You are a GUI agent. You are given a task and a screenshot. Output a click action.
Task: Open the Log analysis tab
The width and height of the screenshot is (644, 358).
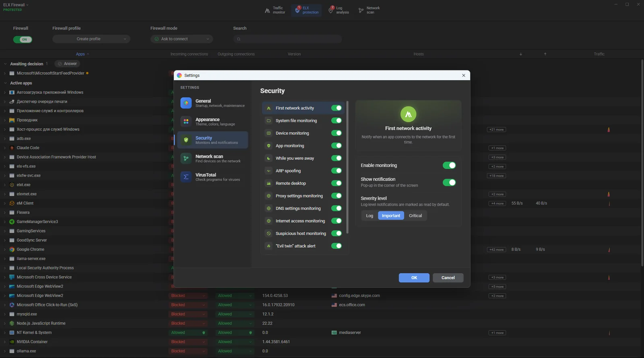pyautogui.click(x=339, y=10)
